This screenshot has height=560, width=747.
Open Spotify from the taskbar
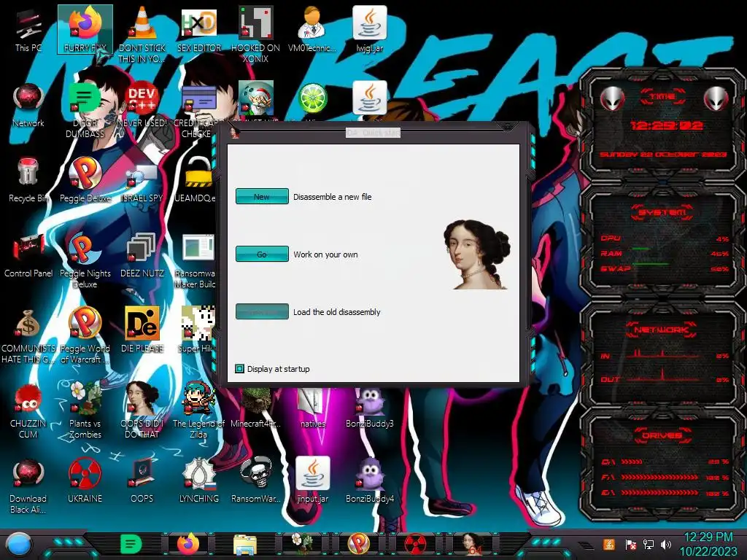[131, 544]
